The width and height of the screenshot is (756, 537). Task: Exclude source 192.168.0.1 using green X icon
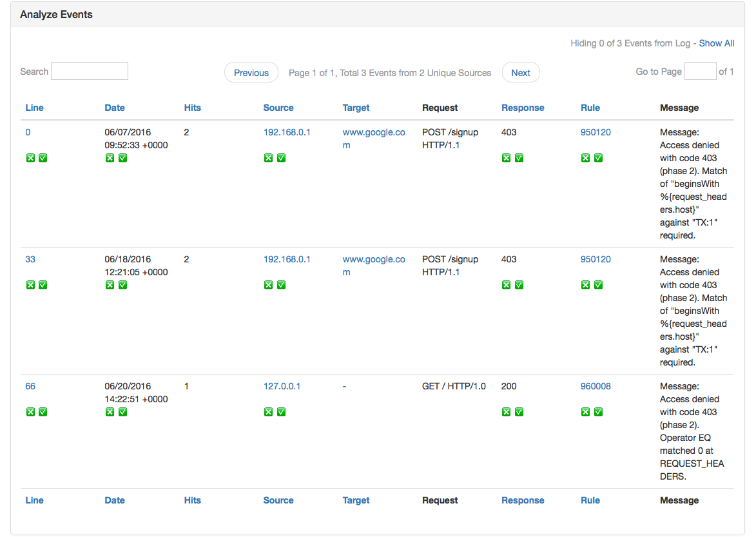[x=268, y=157]
